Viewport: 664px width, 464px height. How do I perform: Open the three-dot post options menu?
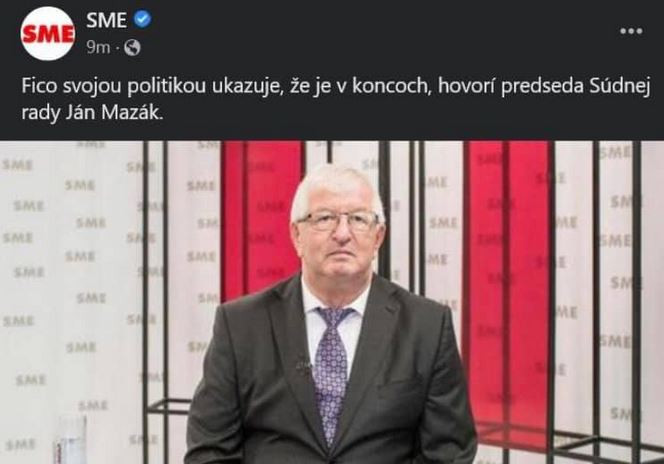click(631, 31)
